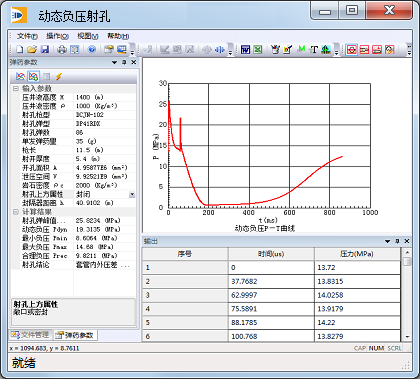The width and height of the screenshot is (420, 380).
Task: Click the 时间(us) column header
Action: (x=271, y=254)
